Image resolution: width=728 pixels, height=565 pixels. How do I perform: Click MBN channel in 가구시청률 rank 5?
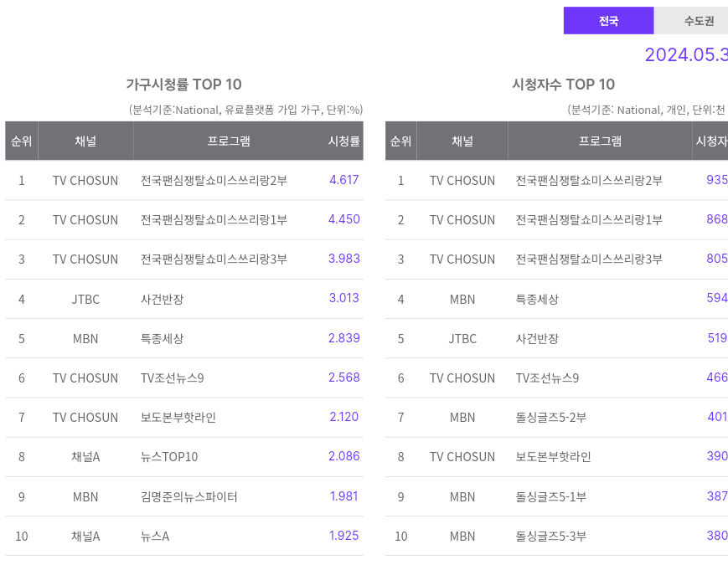(85, 339)
